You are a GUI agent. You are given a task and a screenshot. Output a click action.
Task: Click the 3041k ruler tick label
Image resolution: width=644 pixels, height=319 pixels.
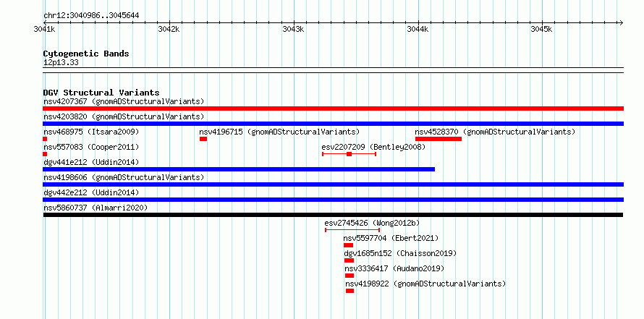coord(45,29)
